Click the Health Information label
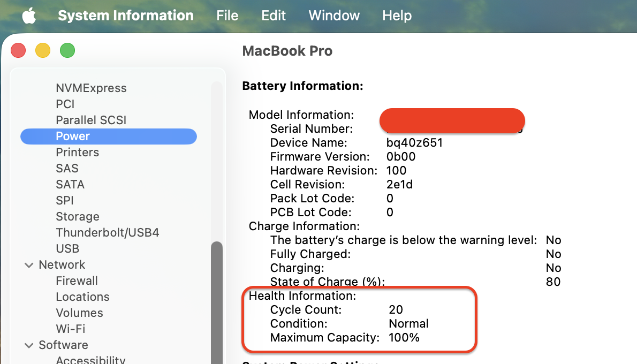This screenshot has width=637, height=364. [x=302, y=295]
